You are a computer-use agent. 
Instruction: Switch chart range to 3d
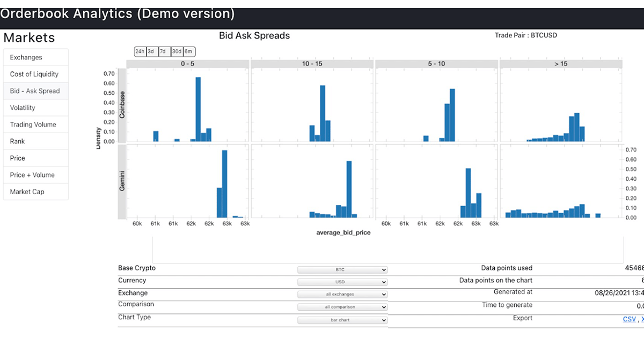coord(151,52)
